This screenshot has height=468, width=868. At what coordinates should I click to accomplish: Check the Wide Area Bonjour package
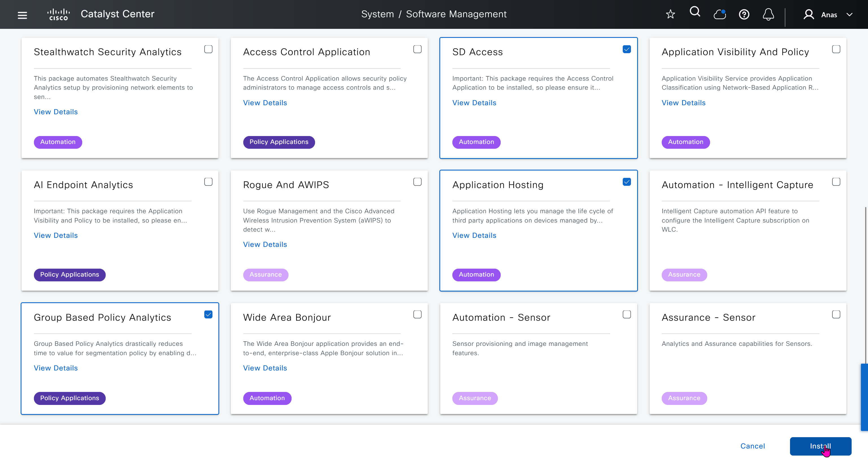(417, 314)
